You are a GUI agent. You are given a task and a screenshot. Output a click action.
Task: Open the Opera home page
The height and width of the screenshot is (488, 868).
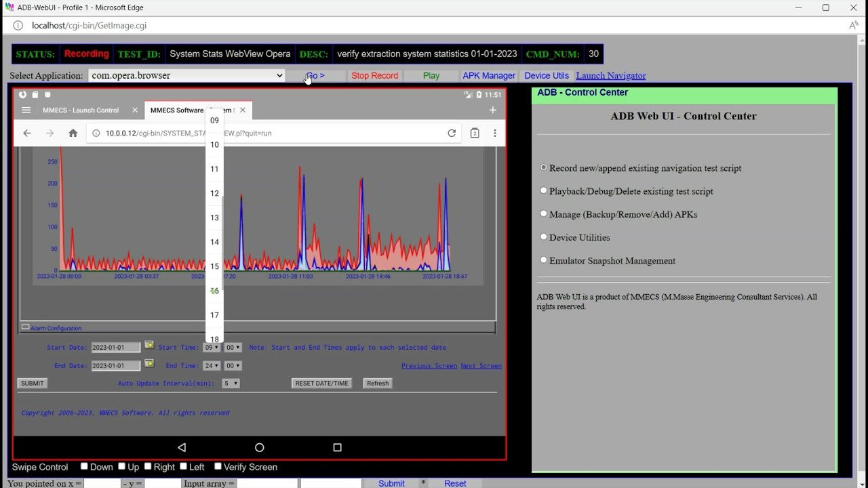coord(73,133)
